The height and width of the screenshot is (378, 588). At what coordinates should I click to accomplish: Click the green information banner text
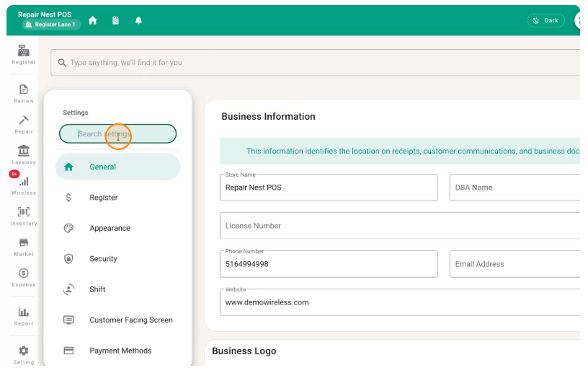(x=413, y=151)
